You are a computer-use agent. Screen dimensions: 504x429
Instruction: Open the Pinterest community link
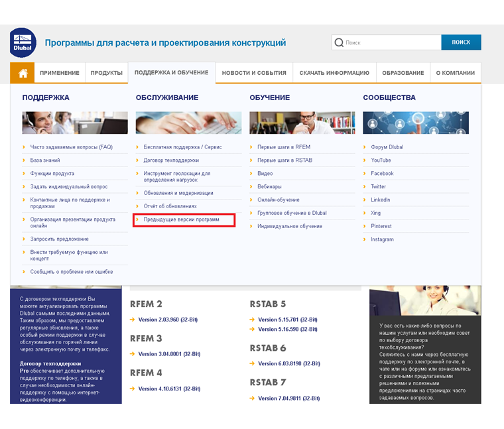pos(381,226)
